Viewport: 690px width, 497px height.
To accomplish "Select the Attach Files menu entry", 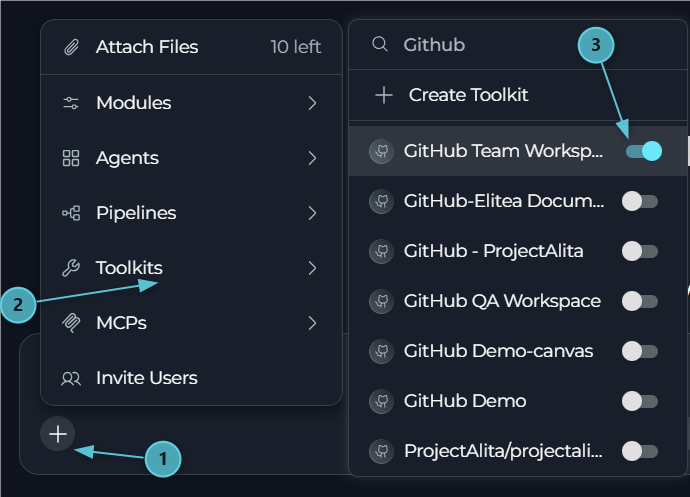I will pyautogui.click(x=191, y=47).
